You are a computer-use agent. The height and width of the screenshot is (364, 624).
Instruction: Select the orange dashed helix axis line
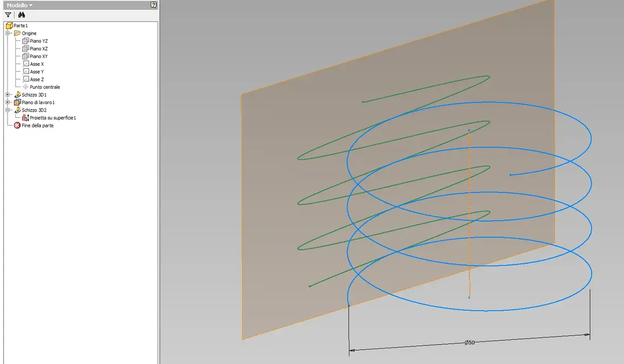click(470, 215)
